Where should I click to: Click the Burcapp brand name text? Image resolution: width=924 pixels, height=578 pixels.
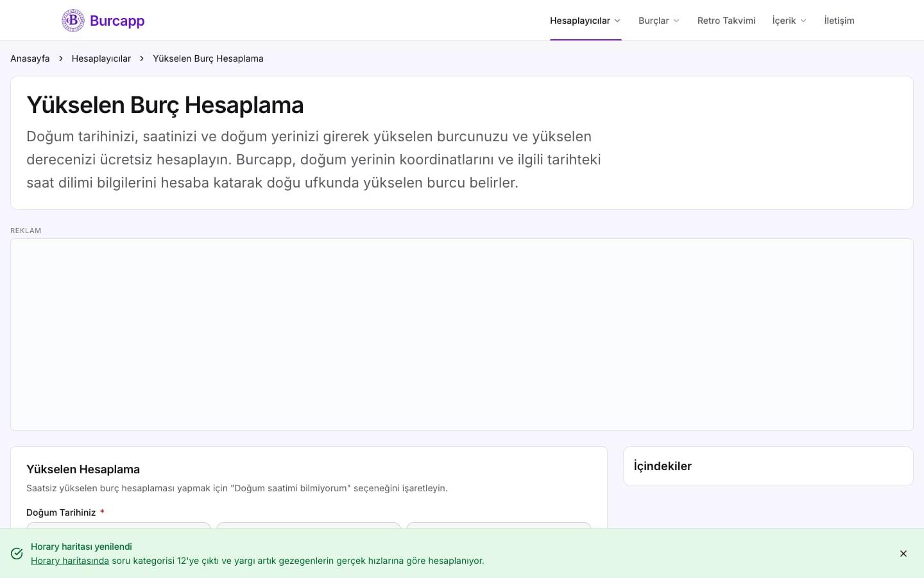coord(117,21)
